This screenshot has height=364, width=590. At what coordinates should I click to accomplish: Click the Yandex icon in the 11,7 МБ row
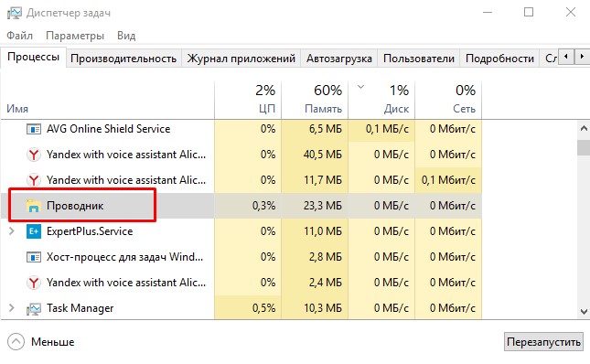34,180
